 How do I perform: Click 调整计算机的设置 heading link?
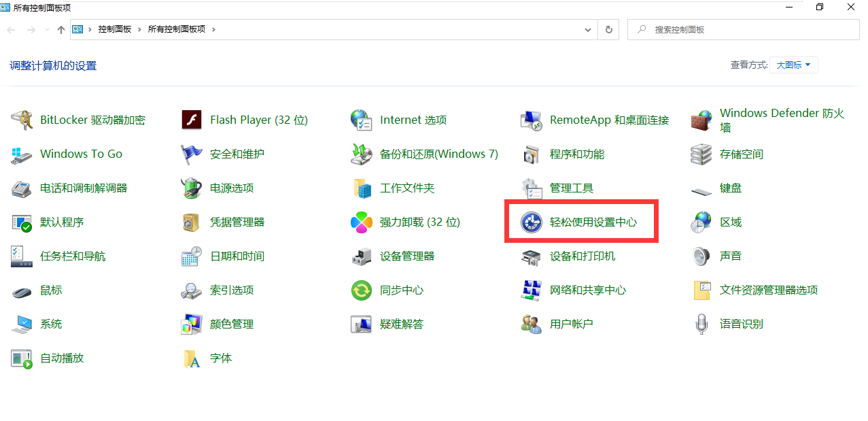coord(52,65)
